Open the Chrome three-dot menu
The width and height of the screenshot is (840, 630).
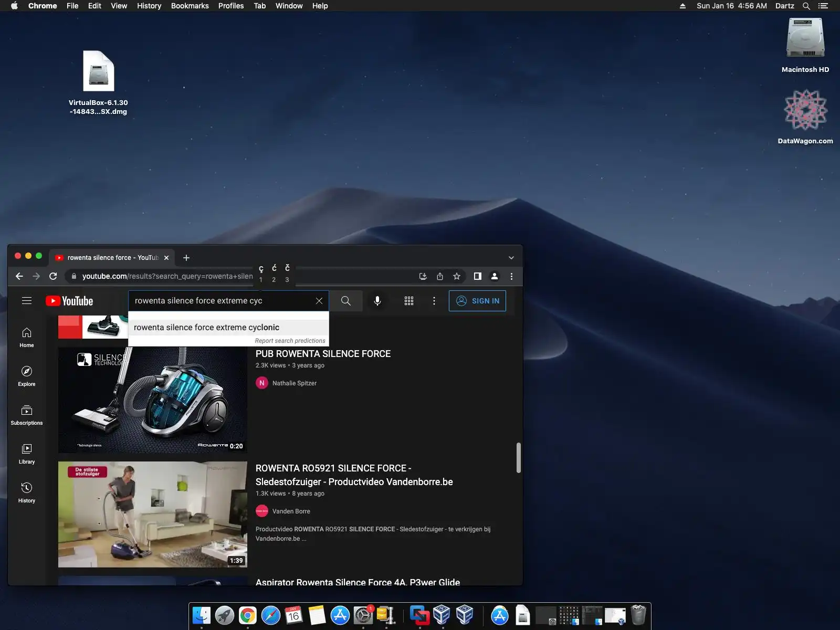pyautogui.click(x=511, y=276)
